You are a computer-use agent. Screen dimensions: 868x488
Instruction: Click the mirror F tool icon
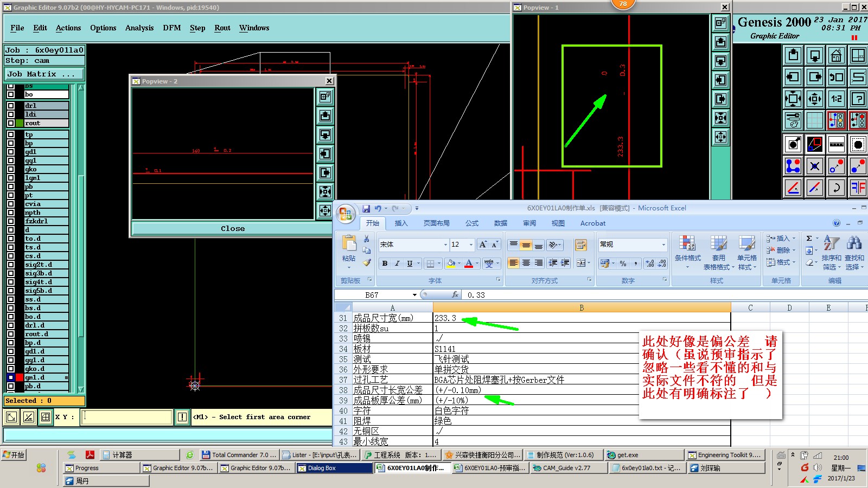tap(858, 188)
